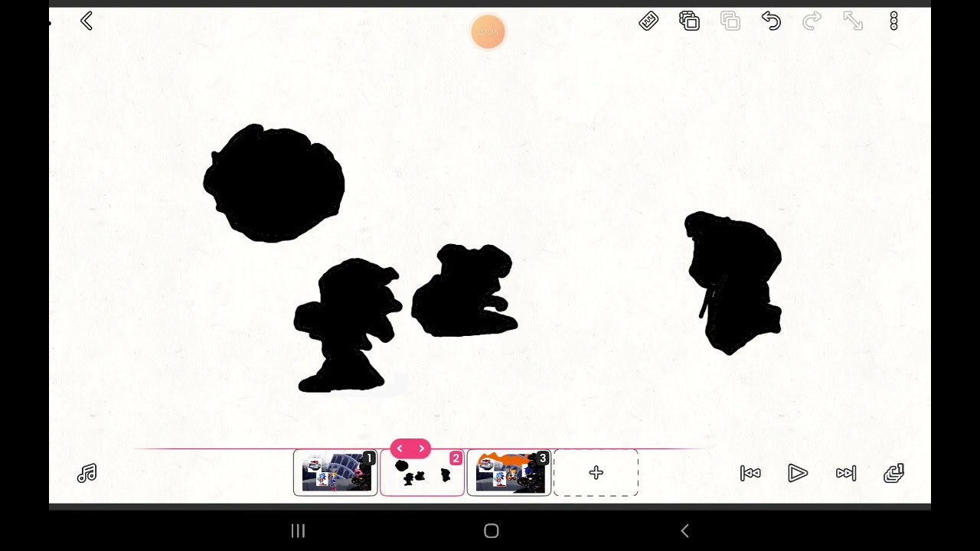The height and width of the screenshot is (551, 980).
Task: Select frame 3 thumbnail
Action: click(x=509, y=473)
